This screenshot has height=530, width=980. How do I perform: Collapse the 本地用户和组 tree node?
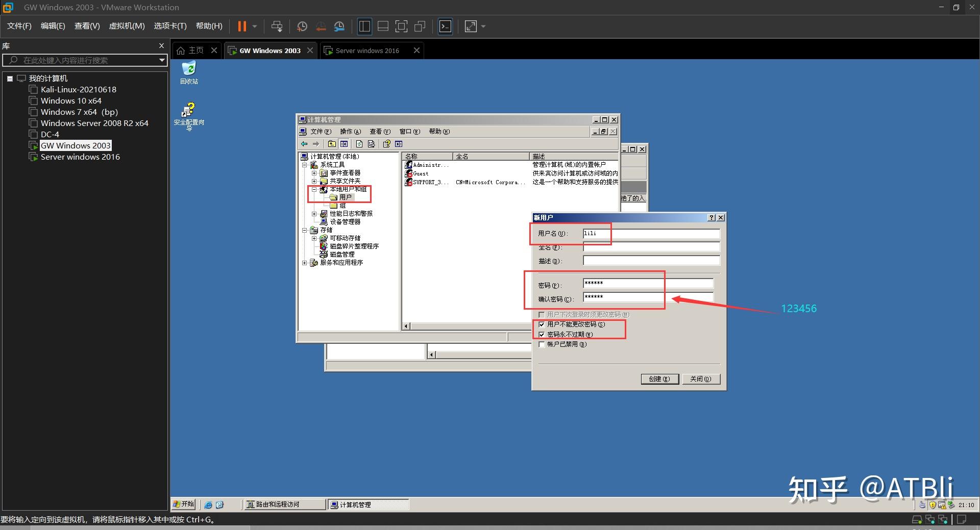click(314, 189)
